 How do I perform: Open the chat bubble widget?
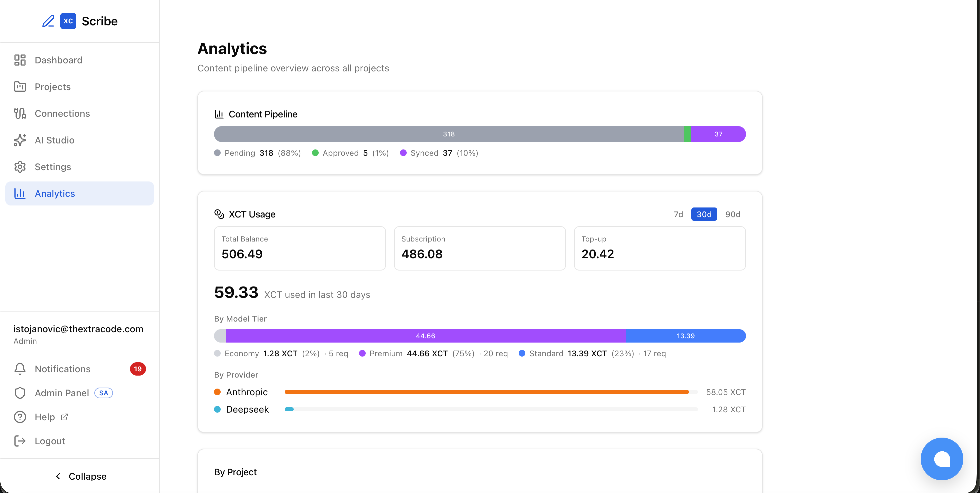[942, 459]
